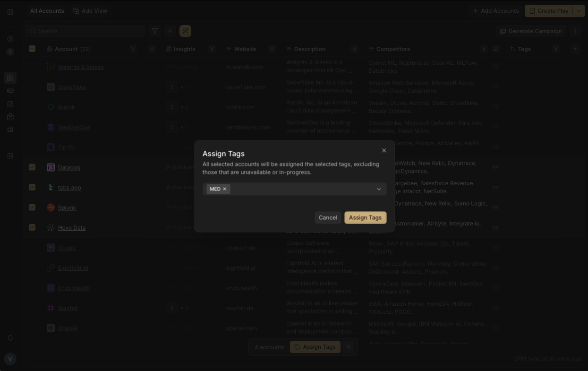Open the Create Play dropdown arrow
The height and width of the screenshot is (371, 588).
[x=579, y=11]
